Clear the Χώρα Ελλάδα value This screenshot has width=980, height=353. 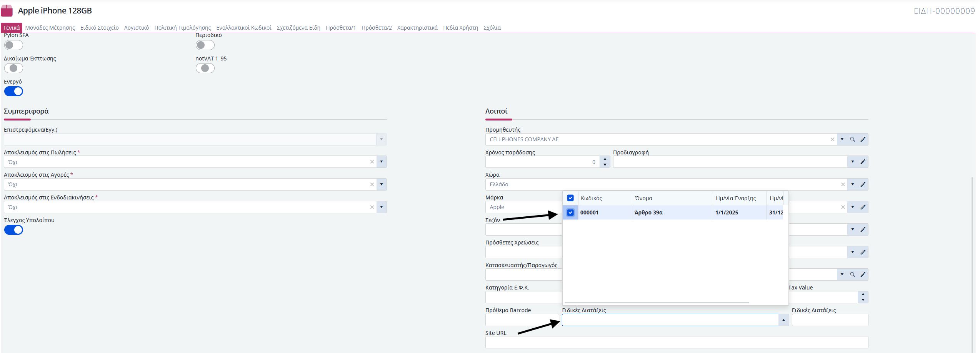point(843,184)
